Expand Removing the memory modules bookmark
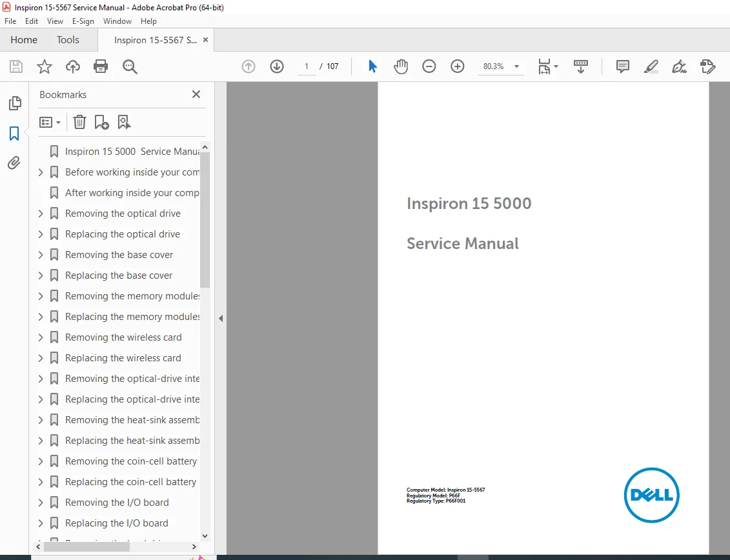 coord(41,296)
